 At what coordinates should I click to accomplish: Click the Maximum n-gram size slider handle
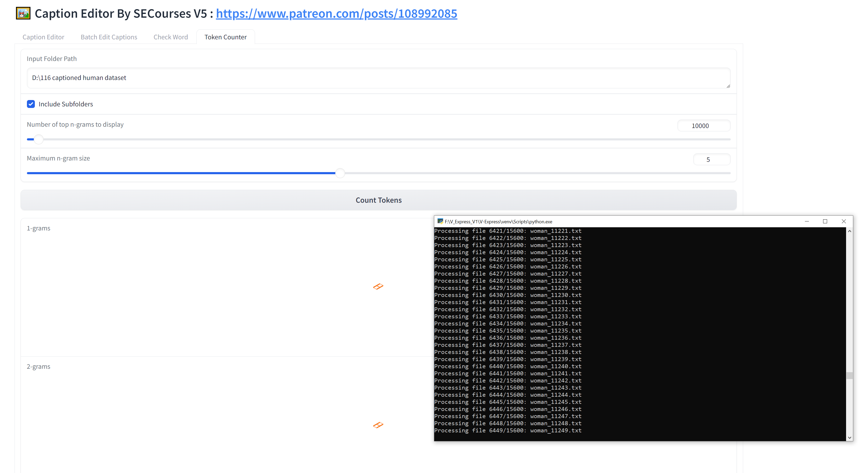(x=340, y=173)
